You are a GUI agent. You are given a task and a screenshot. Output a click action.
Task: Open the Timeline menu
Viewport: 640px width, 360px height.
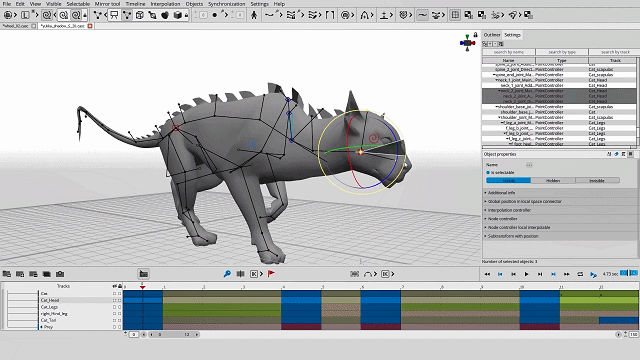[x=135, y=4]
